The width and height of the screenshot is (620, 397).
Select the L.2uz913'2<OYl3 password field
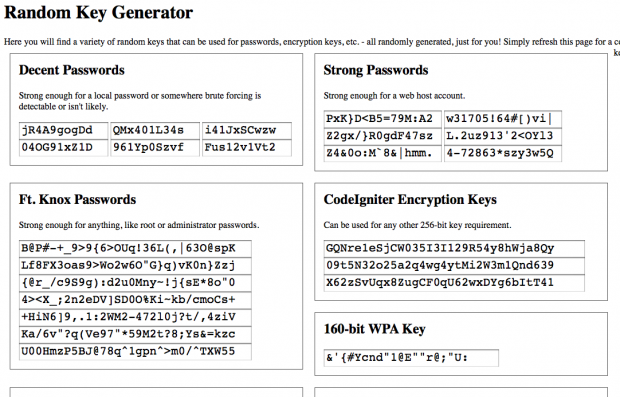(503, 136)
